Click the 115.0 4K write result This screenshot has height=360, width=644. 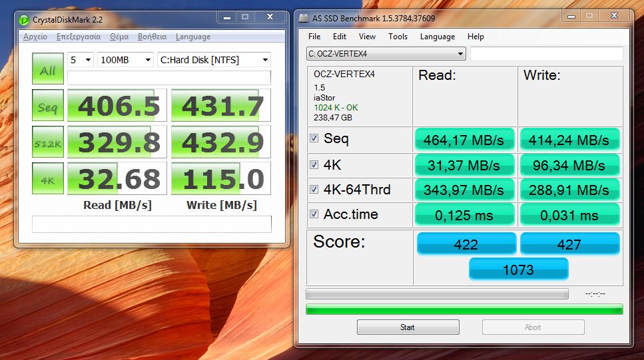(x=221, y=178)
